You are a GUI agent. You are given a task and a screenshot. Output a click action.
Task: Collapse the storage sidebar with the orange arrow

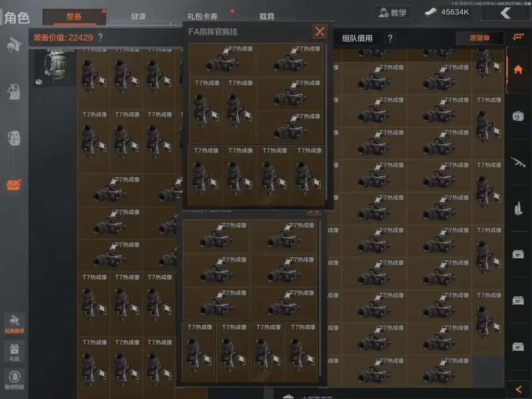518,390
